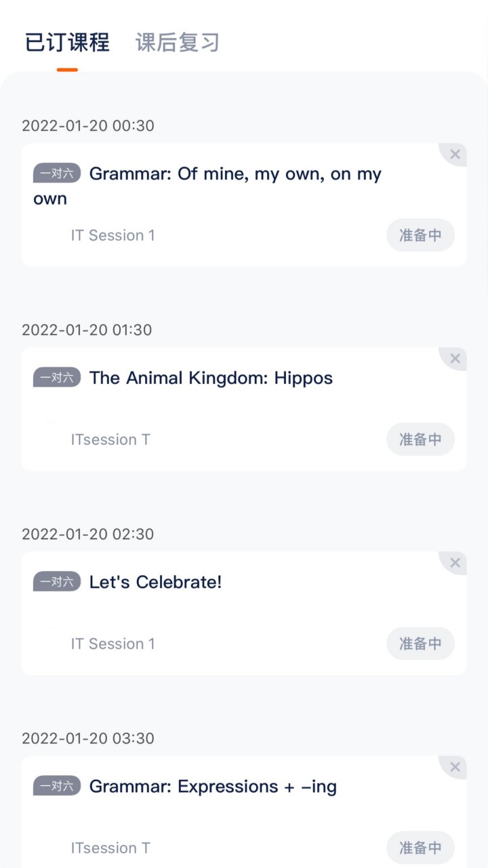Tap 一对六 badge on Hippos course

57,378
